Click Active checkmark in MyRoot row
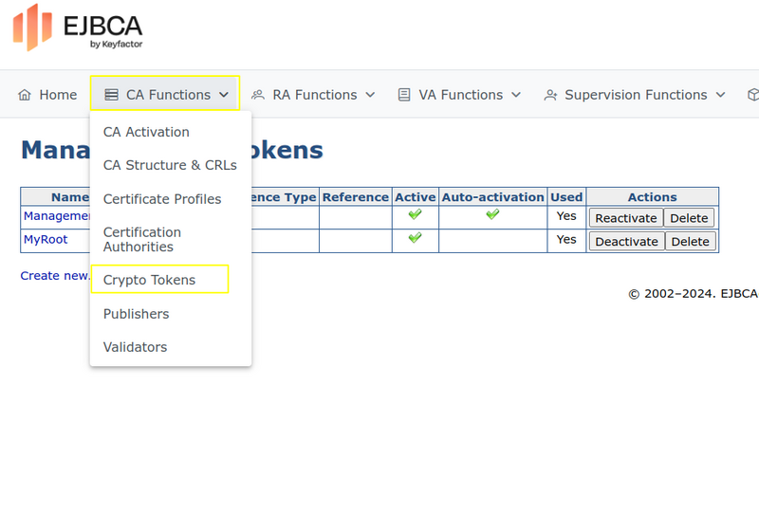The width and height of the screenshot is (759, 532). (415, 237)
